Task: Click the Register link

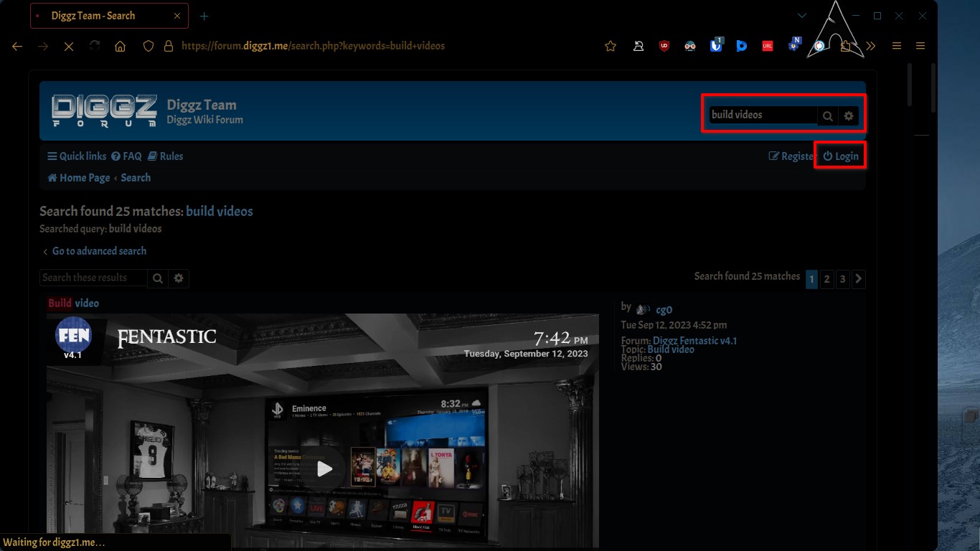Action: click(792, 156)
